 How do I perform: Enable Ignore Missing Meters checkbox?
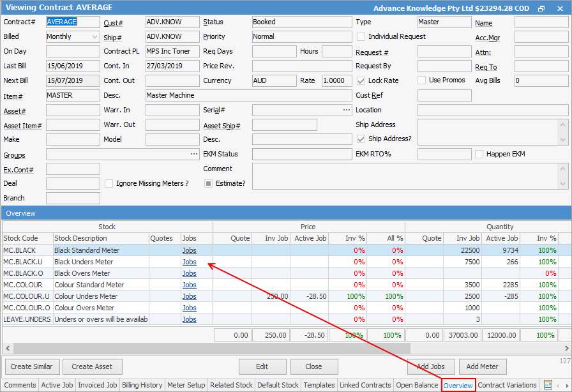pos(109,183)
